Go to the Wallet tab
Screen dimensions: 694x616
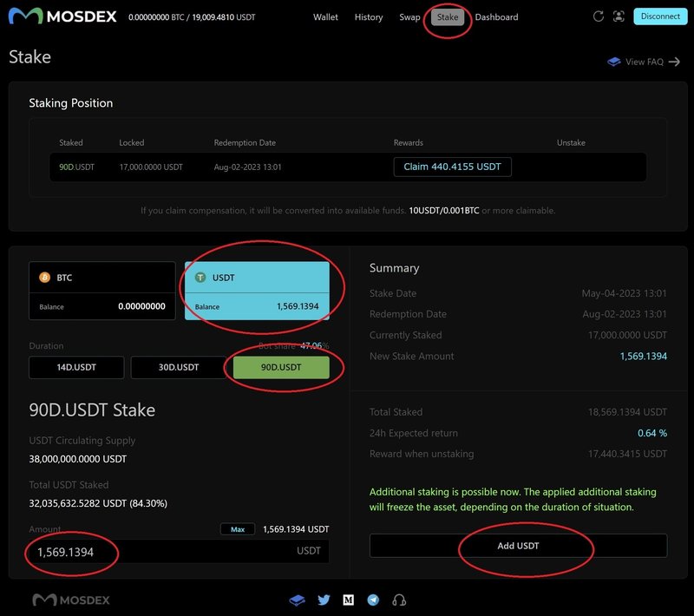325,16
